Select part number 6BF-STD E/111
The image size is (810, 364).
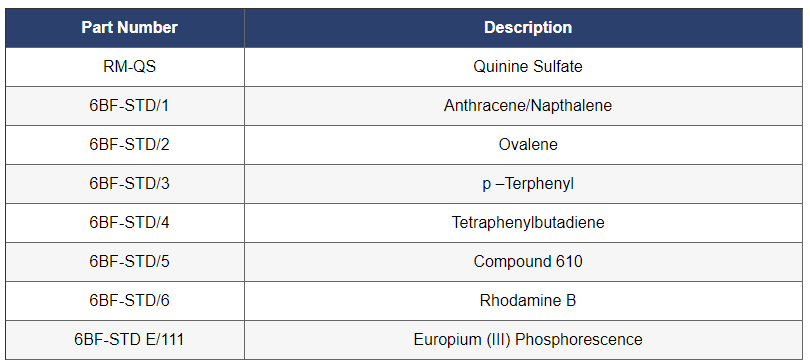[x=124, y=340]
